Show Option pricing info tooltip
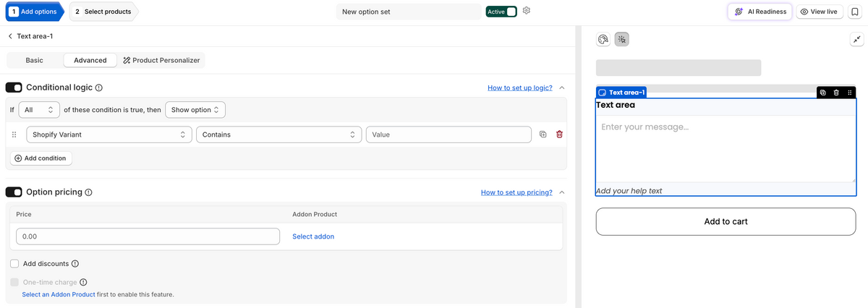Screen dimensions: 868x308 [88, 192]
